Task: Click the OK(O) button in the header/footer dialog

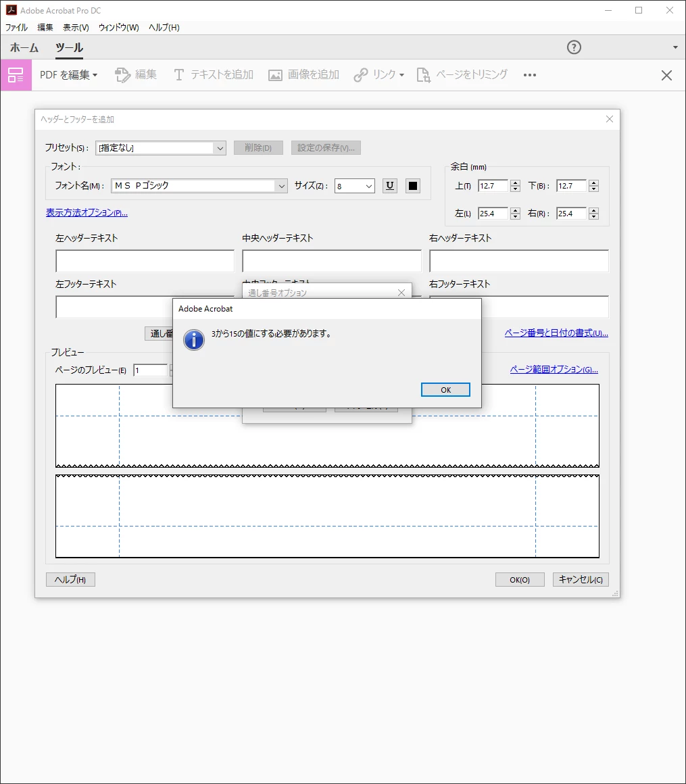Action: pyautogui.click(x=520, y=579)
